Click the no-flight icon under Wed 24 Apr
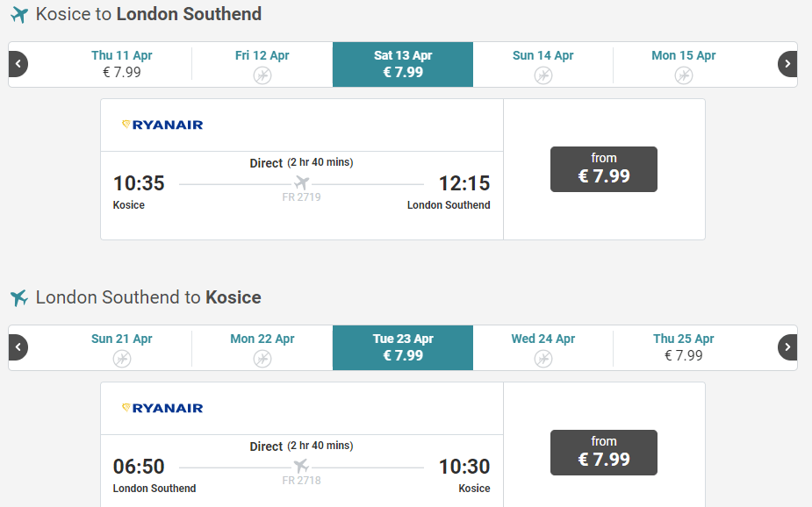Viewport: 812px width, 507px height. (543, 359)
